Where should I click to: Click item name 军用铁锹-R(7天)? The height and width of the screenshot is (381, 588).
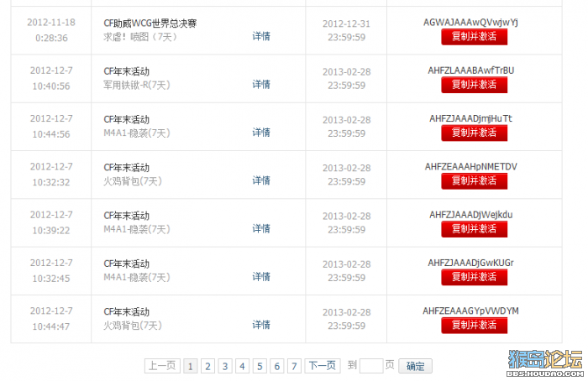point(137,85)
